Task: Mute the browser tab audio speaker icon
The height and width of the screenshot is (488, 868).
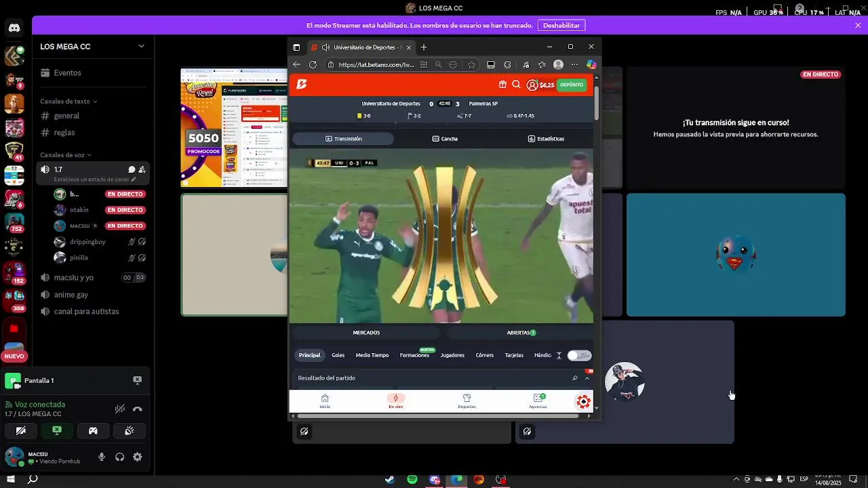Action: click(325, 47)
